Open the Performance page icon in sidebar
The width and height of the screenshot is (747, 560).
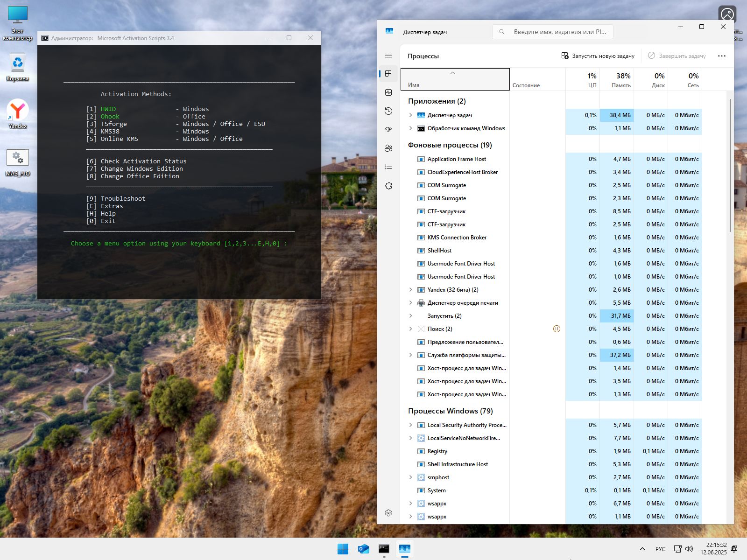[388, 92]
